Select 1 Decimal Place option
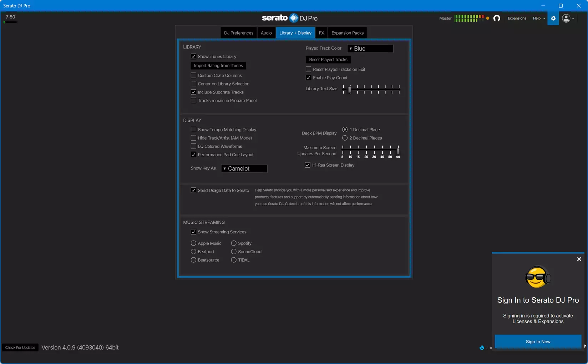The image size is (588, 364). 345,130
